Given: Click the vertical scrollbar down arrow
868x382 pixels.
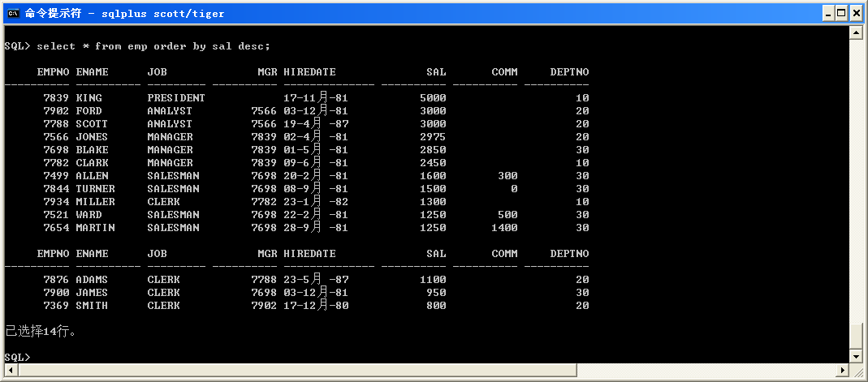Looking at the screenshot, I should (855, 357).
